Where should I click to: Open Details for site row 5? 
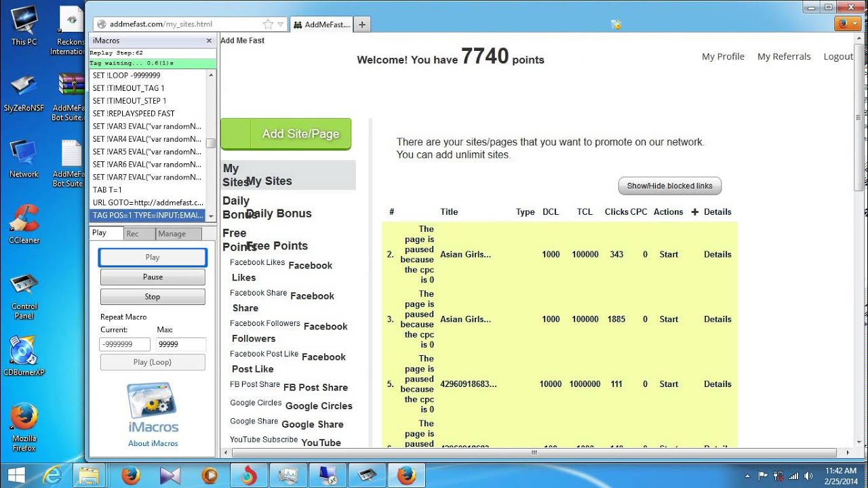(717, 384)
